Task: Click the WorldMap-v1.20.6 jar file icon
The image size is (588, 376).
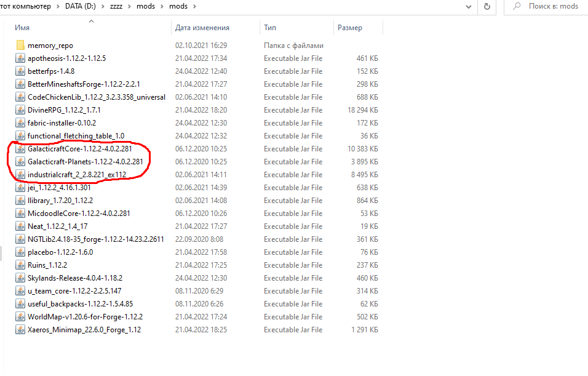Action: (20, 317)
